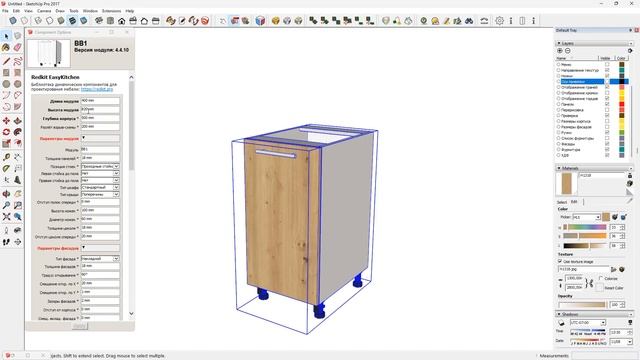
Task: Switch to Monochrome face style
Action: (x=84, y=20)
